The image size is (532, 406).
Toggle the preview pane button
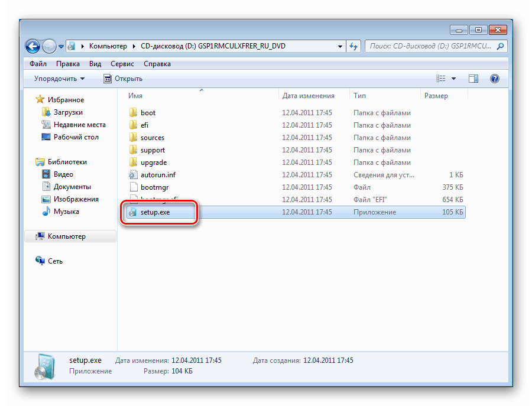click(x=473, y=77)
